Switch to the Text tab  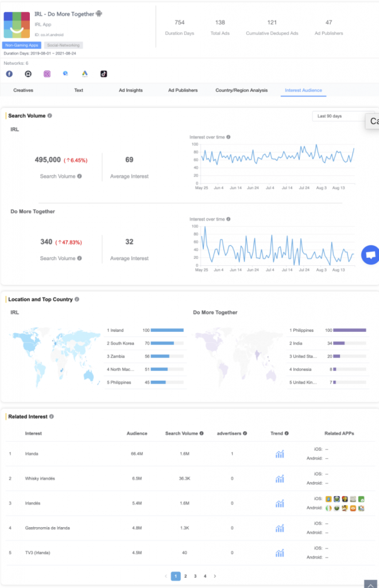pos(79,90)
